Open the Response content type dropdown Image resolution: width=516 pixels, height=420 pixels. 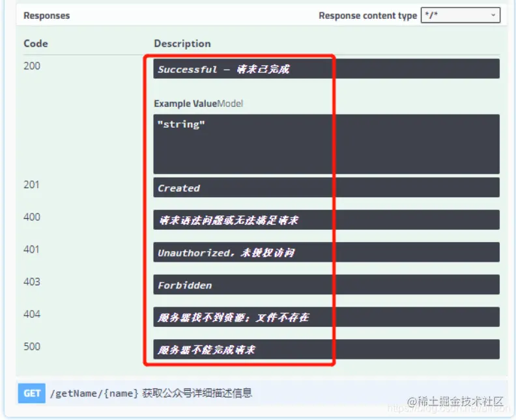point(461,15)
